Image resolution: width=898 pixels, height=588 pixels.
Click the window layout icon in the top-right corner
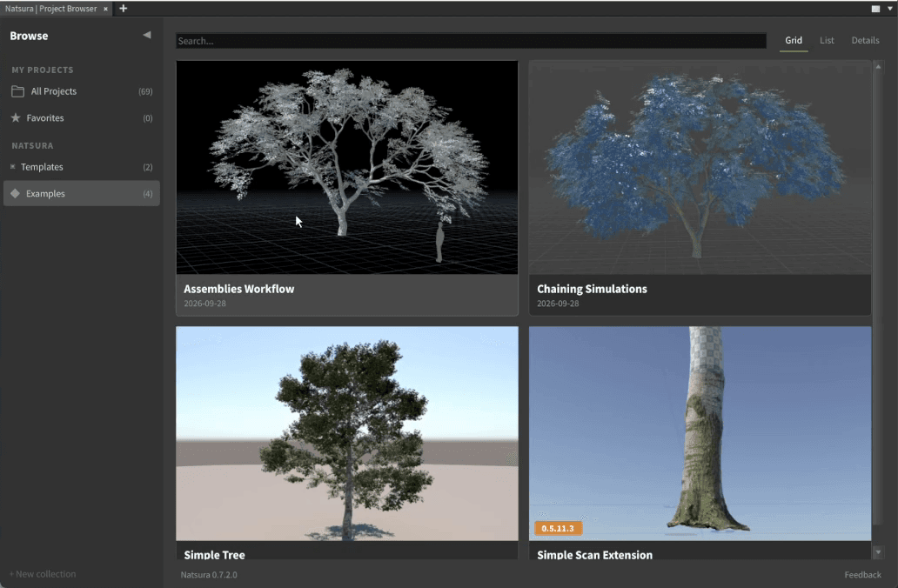(875, 9)
